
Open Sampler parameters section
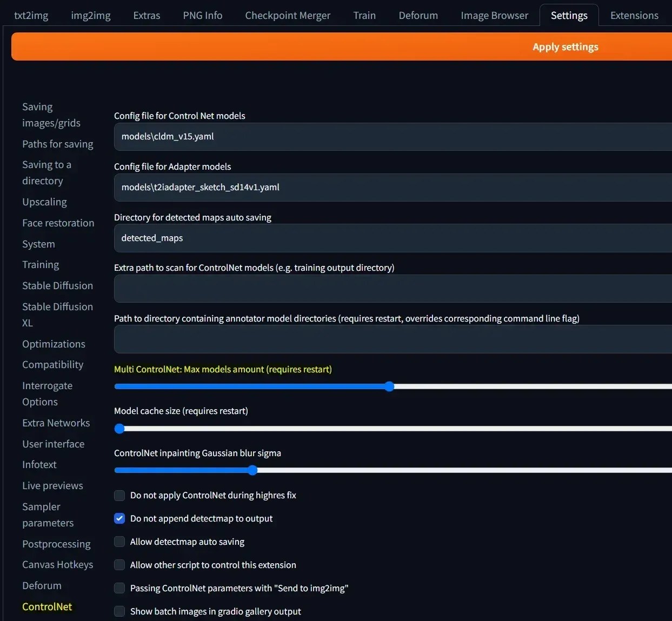point(48,515)
